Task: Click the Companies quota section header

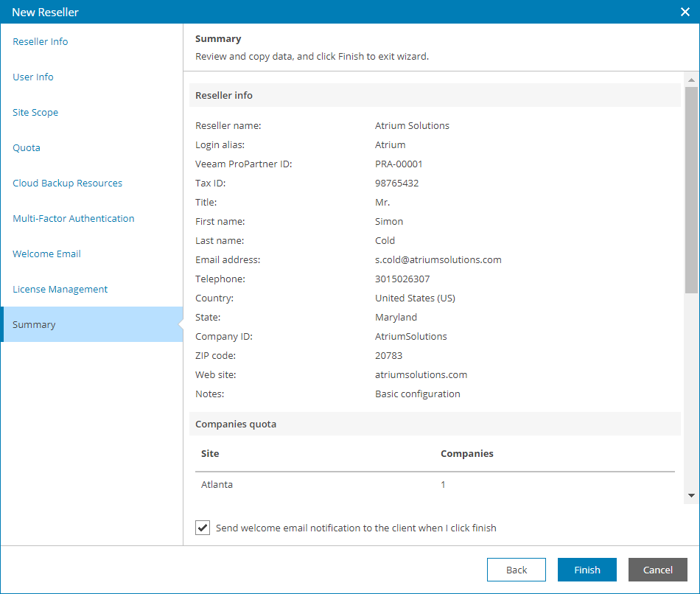Action: click(435, 424)
